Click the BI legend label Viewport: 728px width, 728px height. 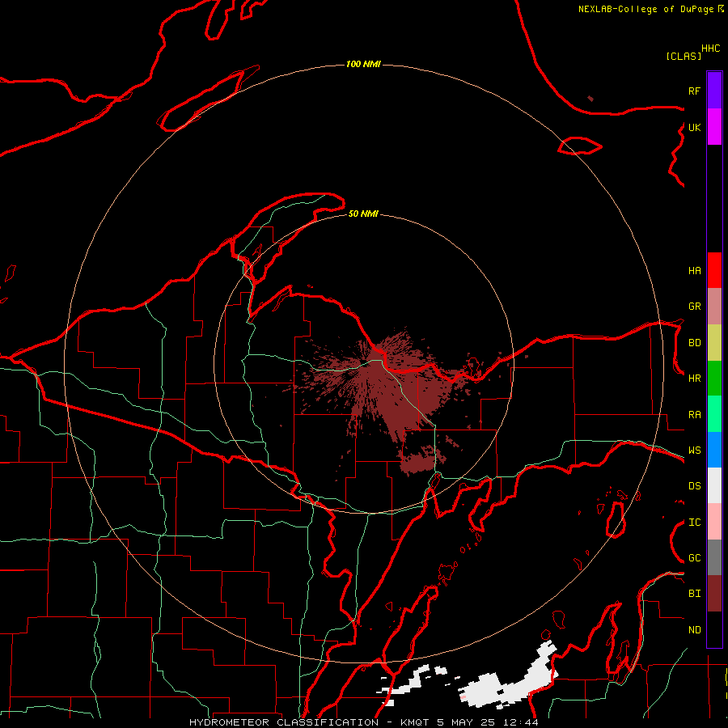tap(694, 594)
